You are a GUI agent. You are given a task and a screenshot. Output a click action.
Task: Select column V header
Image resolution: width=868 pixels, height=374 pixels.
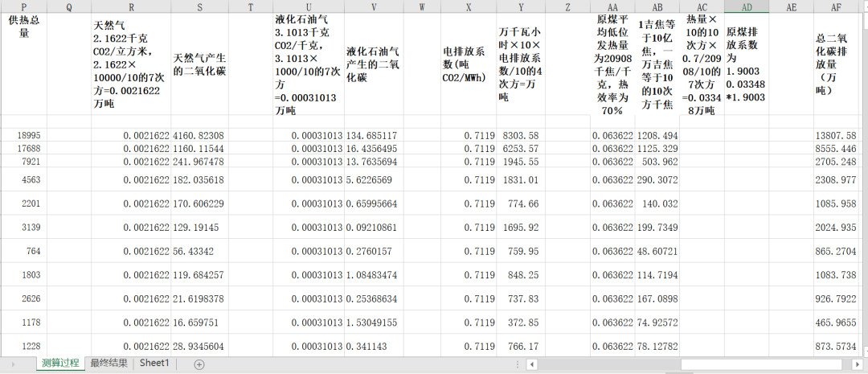click(375, 6)
